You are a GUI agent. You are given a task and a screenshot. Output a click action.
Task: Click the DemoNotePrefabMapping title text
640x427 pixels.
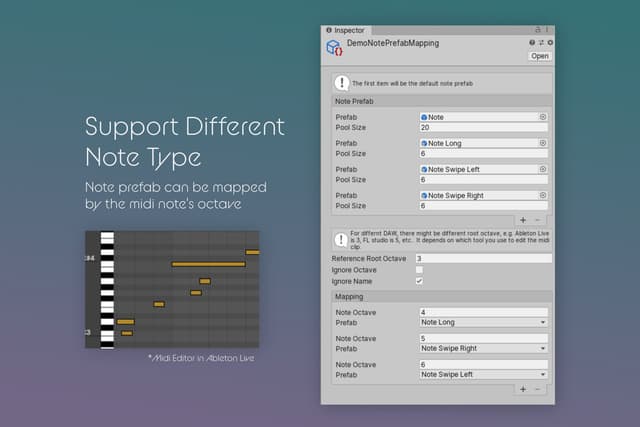pos(393,43)
